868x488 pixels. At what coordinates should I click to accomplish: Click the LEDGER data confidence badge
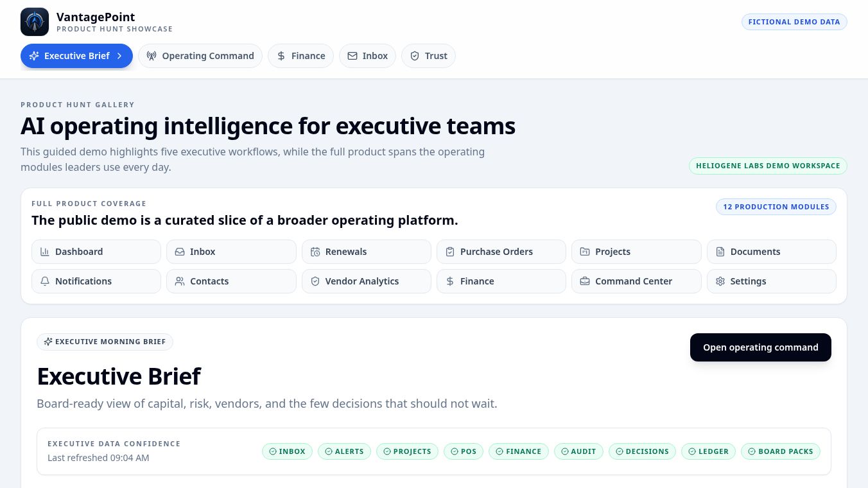click(709, 451)
